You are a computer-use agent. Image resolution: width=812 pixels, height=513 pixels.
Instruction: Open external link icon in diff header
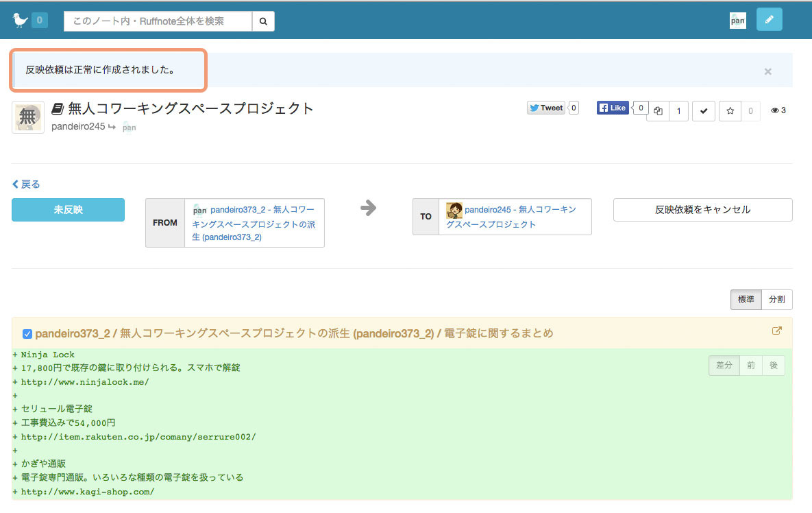pos(776,331)
